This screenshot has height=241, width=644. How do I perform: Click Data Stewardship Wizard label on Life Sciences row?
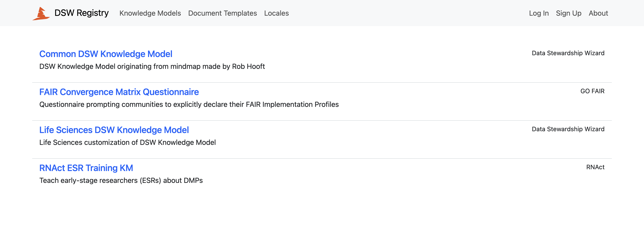tap(568, 129)
